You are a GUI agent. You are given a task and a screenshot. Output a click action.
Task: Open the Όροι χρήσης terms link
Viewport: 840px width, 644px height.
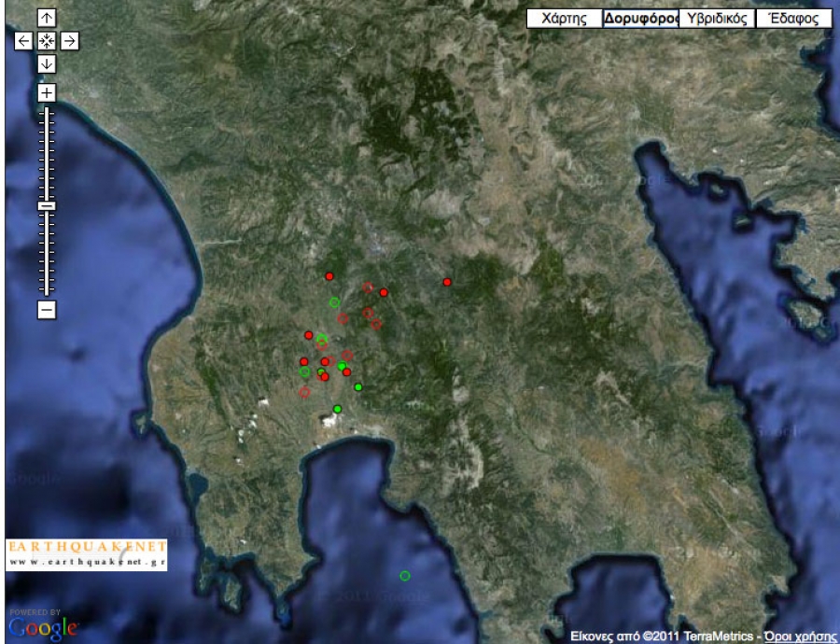click(798, 636)
